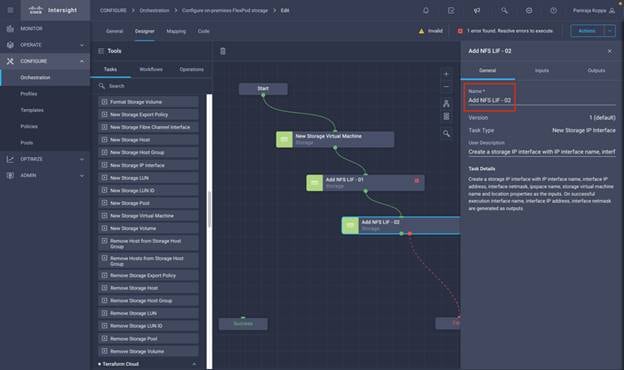The image size is (624, 370).
Task: Zoom in the canvas with plus icon
Action: (x=446, y=74)
